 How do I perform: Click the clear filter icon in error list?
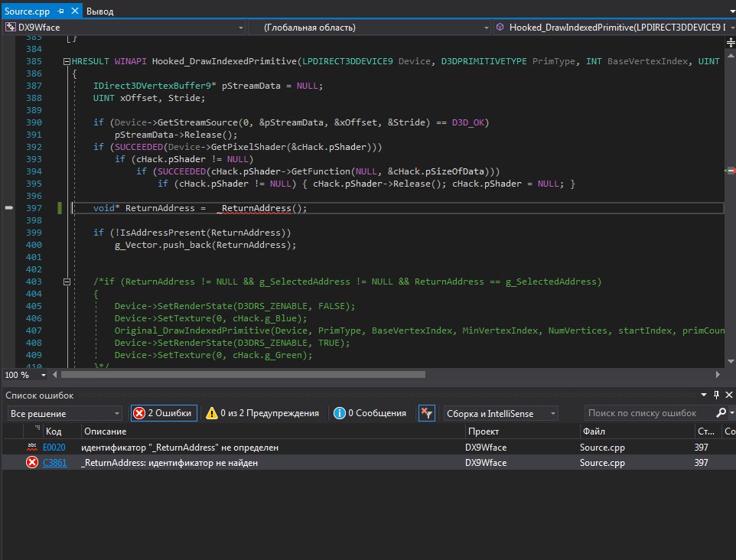tap(426, 413)
